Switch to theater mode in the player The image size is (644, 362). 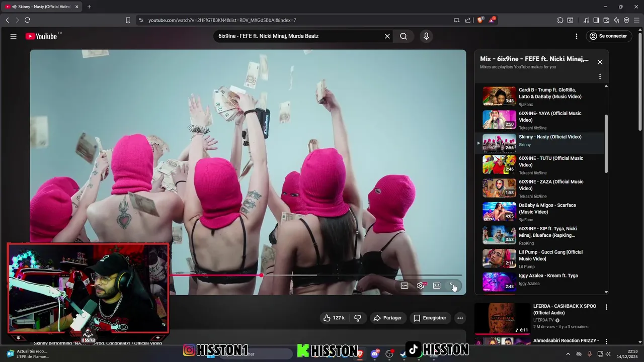437,286
